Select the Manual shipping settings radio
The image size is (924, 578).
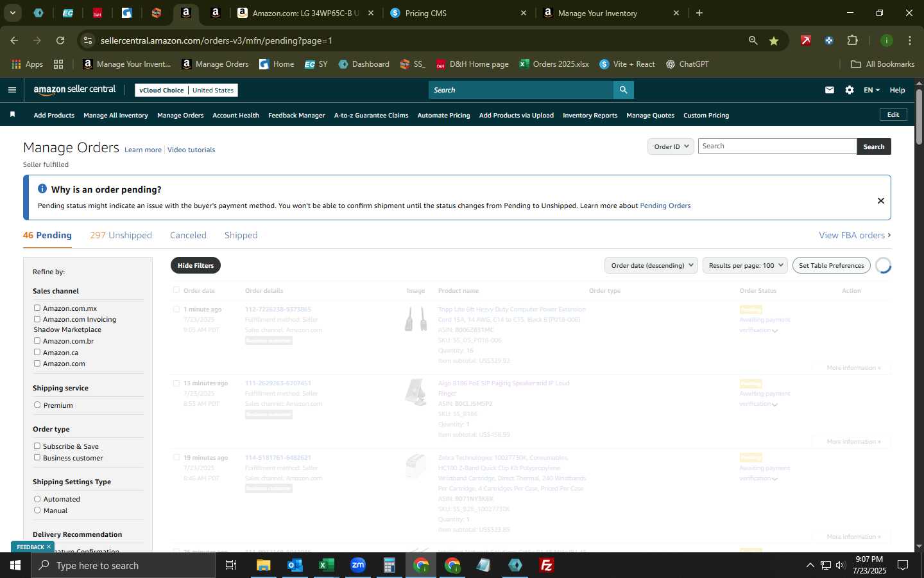37,511
